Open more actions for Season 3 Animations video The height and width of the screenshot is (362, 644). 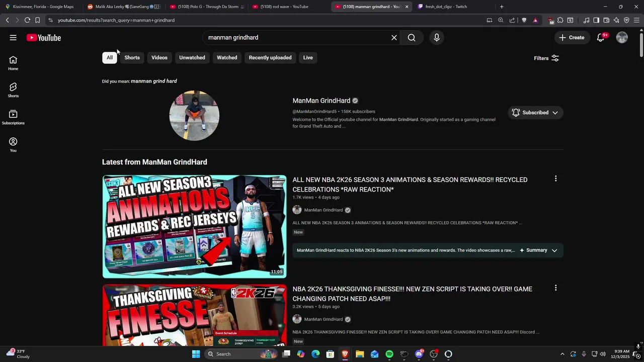click(x=555, y=178)
